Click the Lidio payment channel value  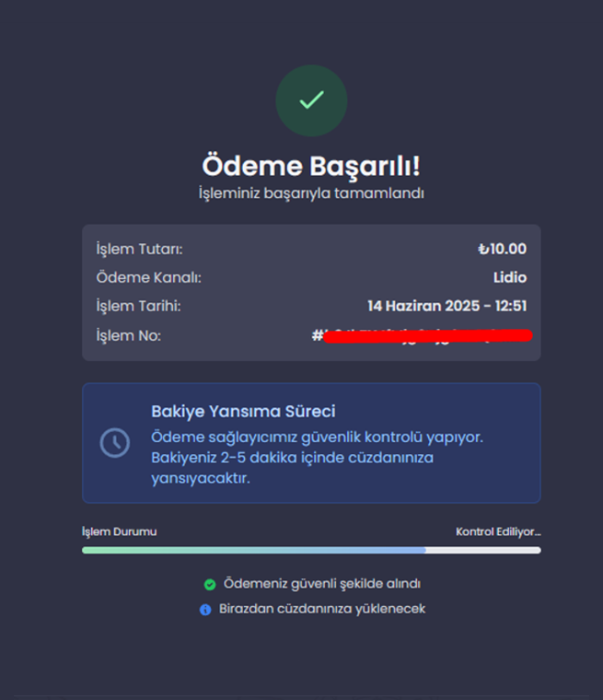tap(510, 277)
